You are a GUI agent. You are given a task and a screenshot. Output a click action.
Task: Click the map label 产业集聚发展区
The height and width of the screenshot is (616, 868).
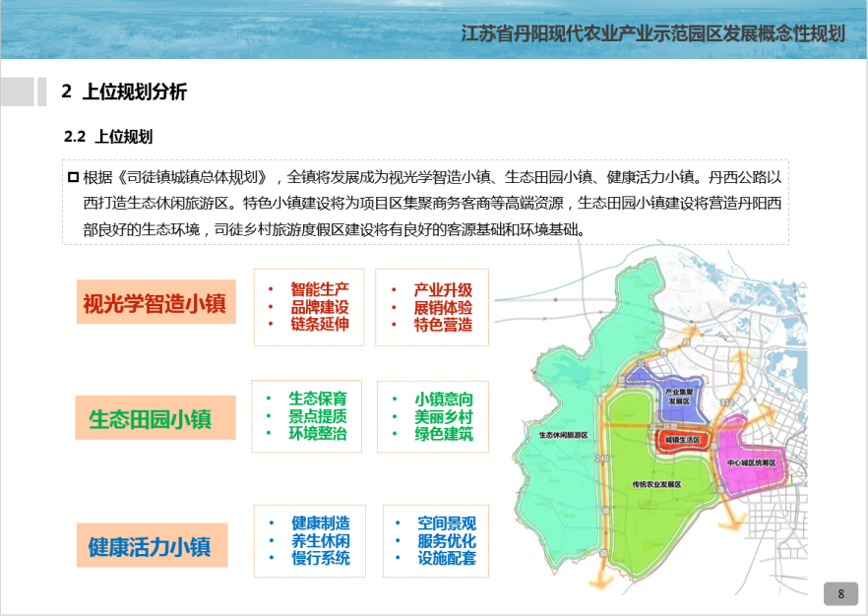pos(679,397)
